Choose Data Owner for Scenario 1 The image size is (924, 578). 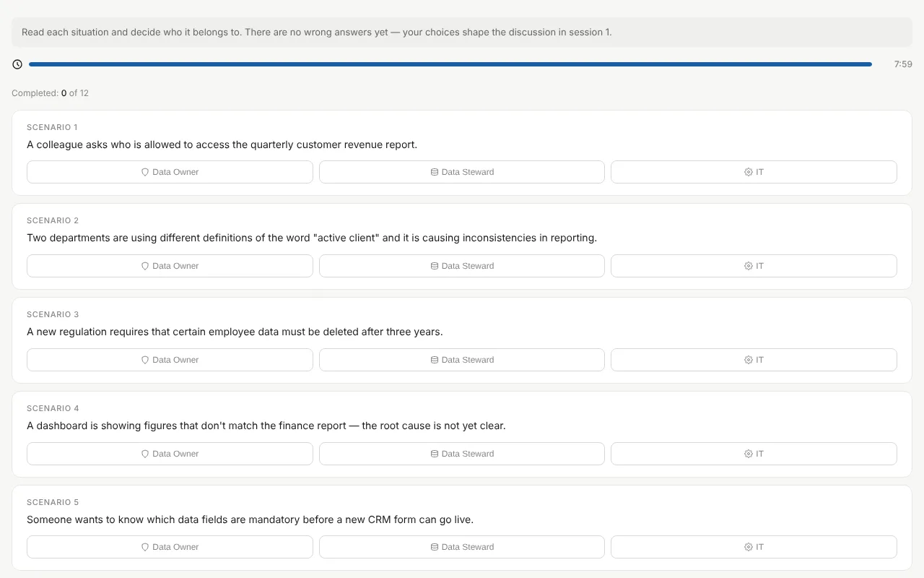[170, 172]
